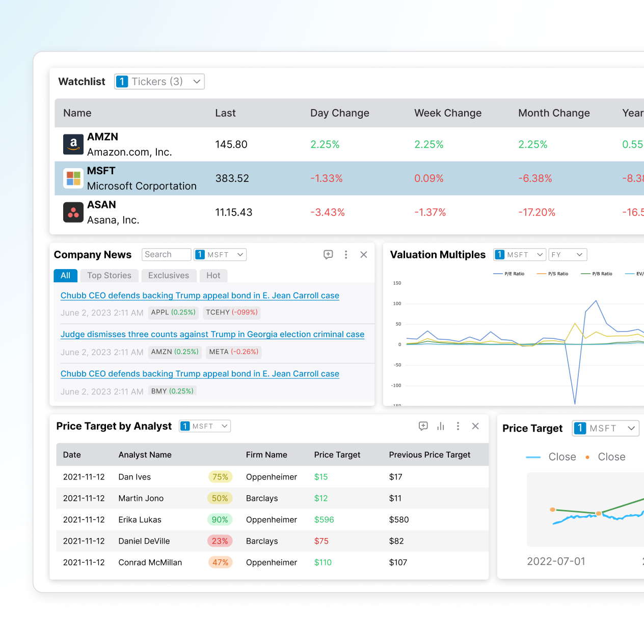Screen dimensions: 644x644
Task: Open Price Target by Analyst MSFT dropdown
Action: coord(205,426)
